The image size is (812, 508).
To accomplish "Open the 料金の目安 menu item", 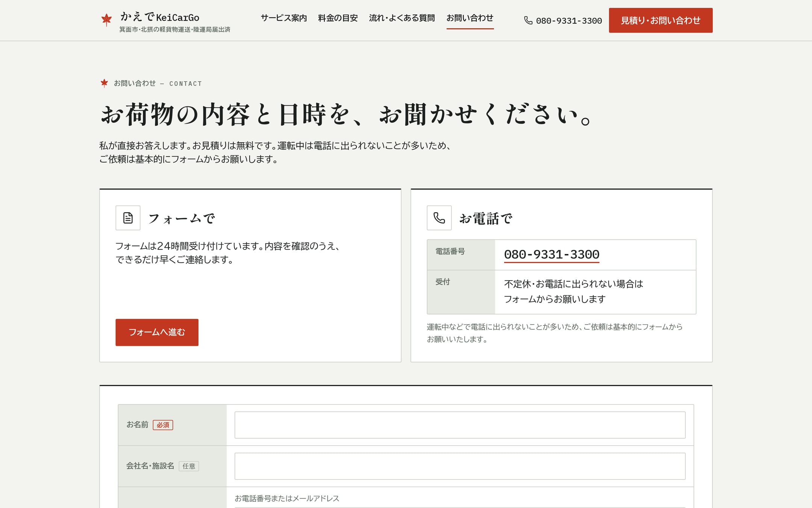I will (338, 18).
